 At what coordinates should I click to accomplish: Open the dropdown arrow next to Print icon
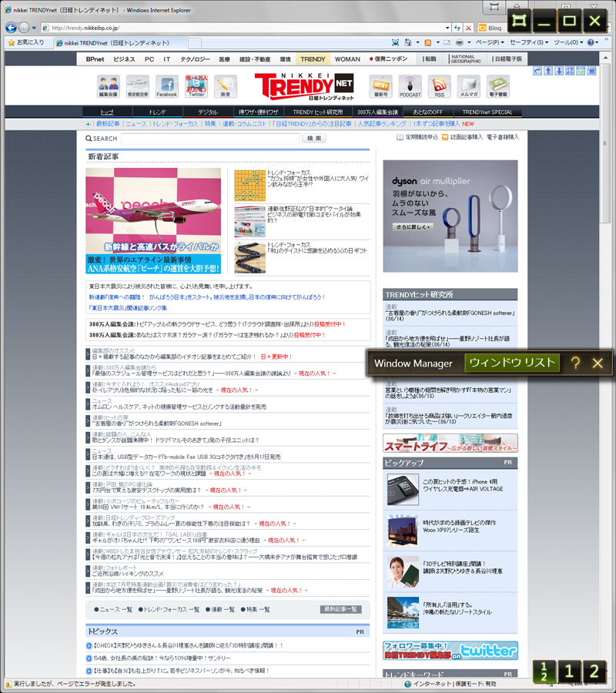pyautogui.click(x=469, y=42)
